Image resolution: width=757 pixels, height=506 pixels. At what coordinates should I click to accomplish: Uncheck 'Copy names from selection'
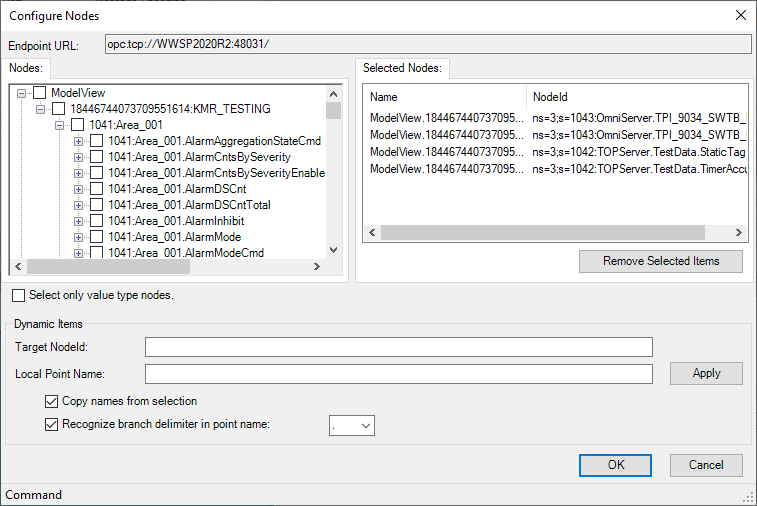point(52,401)
